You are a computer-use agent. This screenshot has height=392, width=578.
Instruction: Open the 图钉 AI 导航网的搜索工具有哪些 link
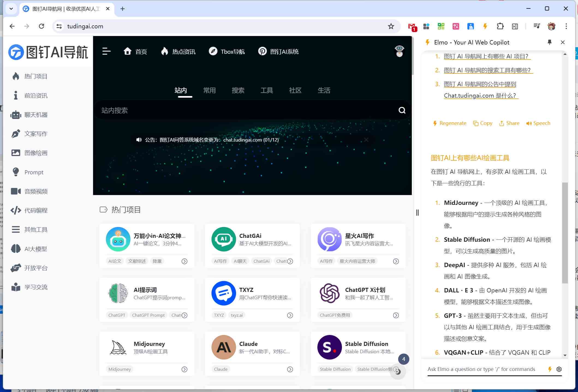[488, 70]
